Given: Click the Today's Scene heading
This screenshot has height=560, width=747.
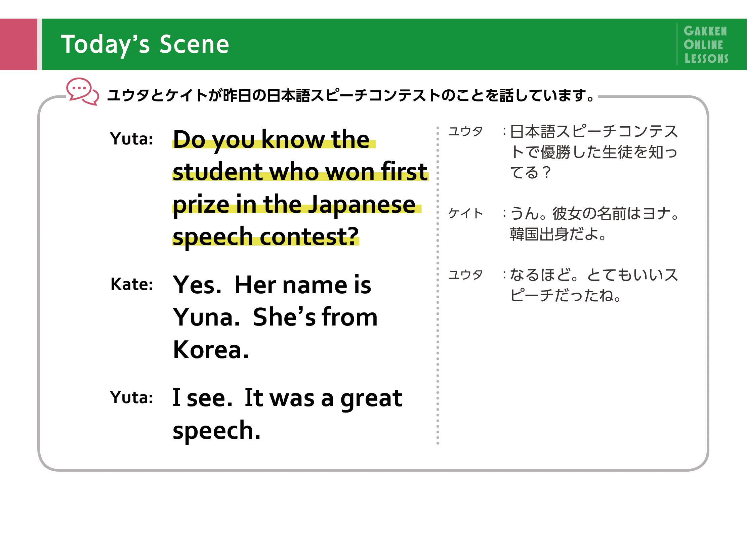Looking at the screenshot, I should pyautogui.click(x=145, y=45).
